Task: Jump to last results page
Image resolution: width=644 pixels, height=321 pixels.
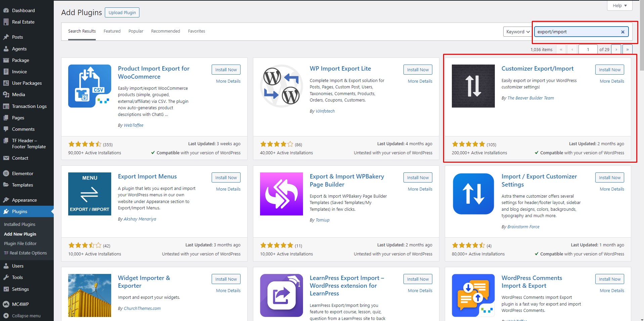Action: [x=627, y=49]
